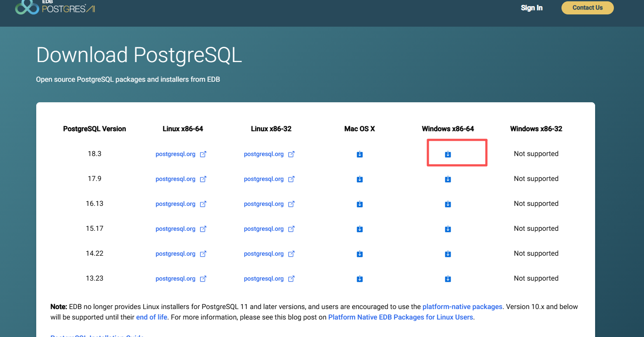644x337 pixels.
Task: Open postgresql.org link for 14.22 Linux x86-32
Action: (x=264, y=254)
